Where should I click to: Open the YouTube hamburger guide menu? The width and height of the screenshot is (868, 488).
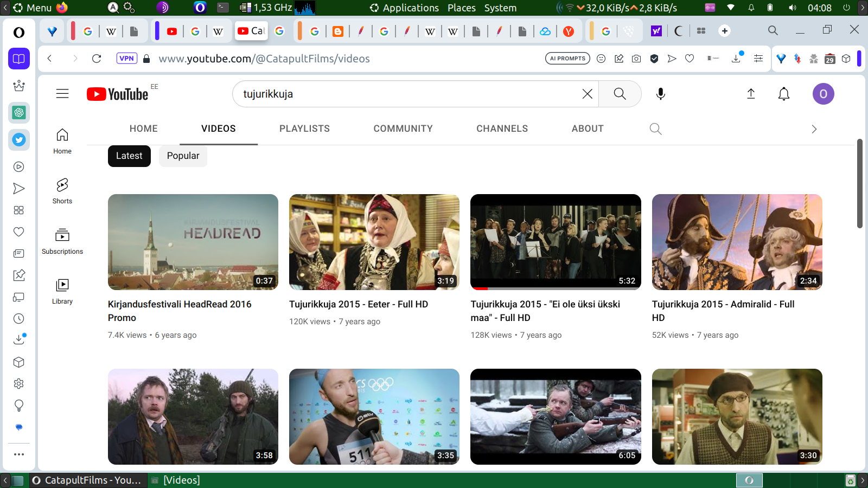62,94
